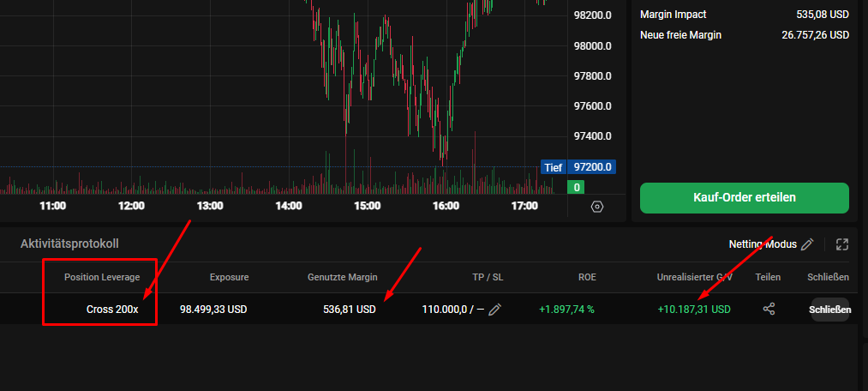Select the +1.897,74 % ROE value
The image size is (868, 391).
566,310
